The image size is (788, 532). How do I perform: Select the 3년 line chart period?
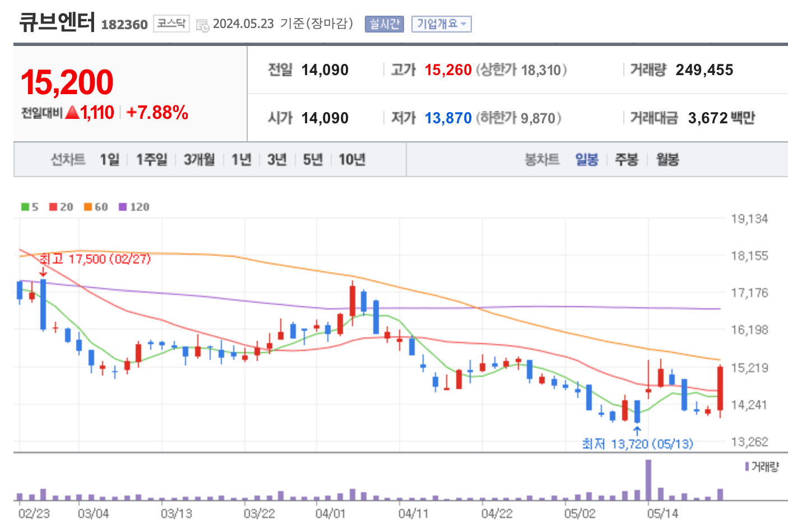277,160
